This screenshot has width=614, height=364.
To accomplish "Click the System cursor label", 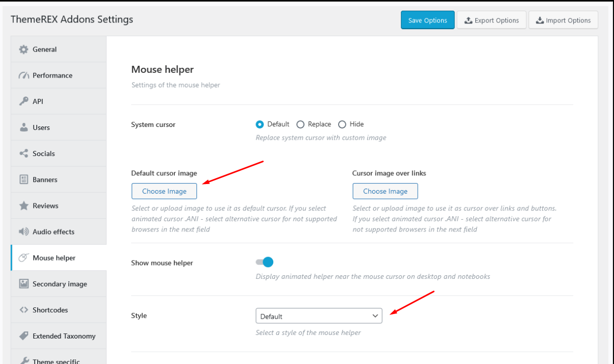I will click(x=153, y=124).
